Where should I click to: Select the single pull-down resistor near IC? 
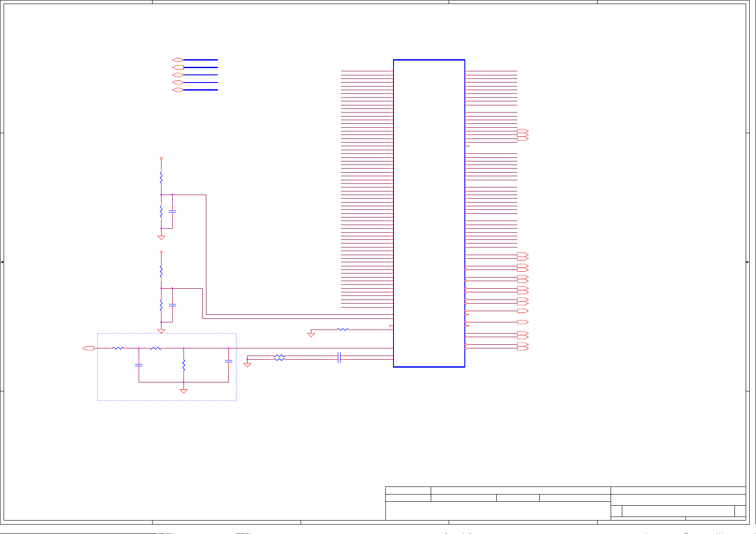343,330
